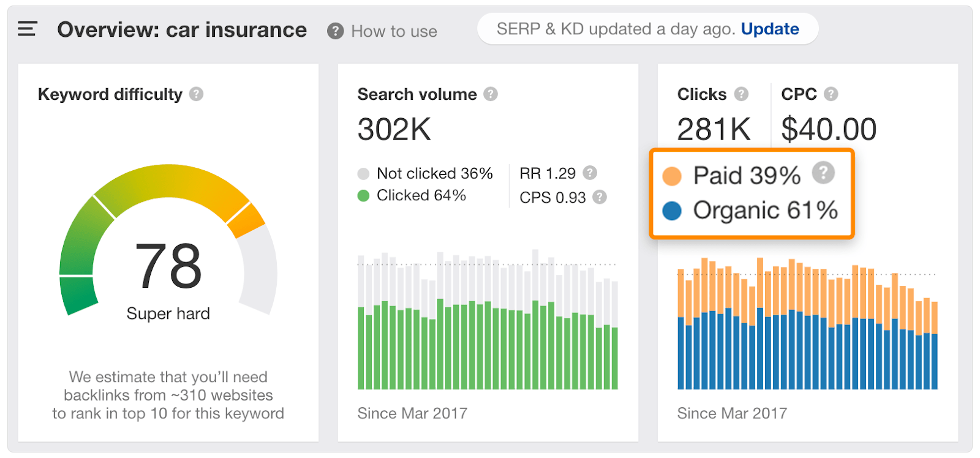Select the green Clicked legend dot
The height and width of the screenshot is (458, 980).
click(x=363, y=196)
